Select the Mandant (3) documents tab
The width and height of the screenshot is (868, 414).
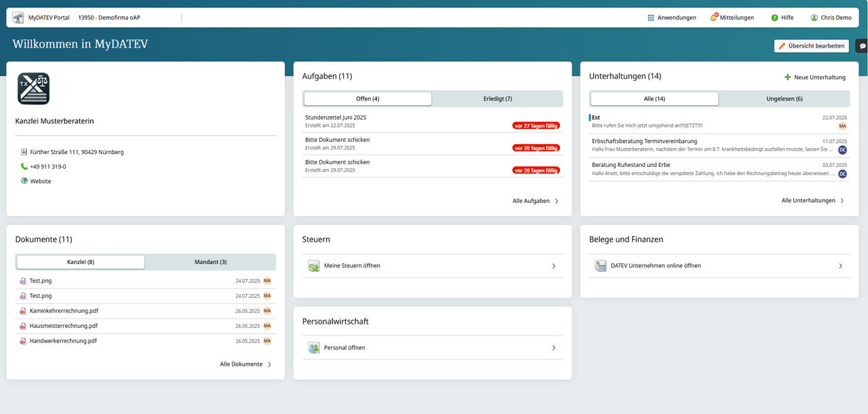210,262
